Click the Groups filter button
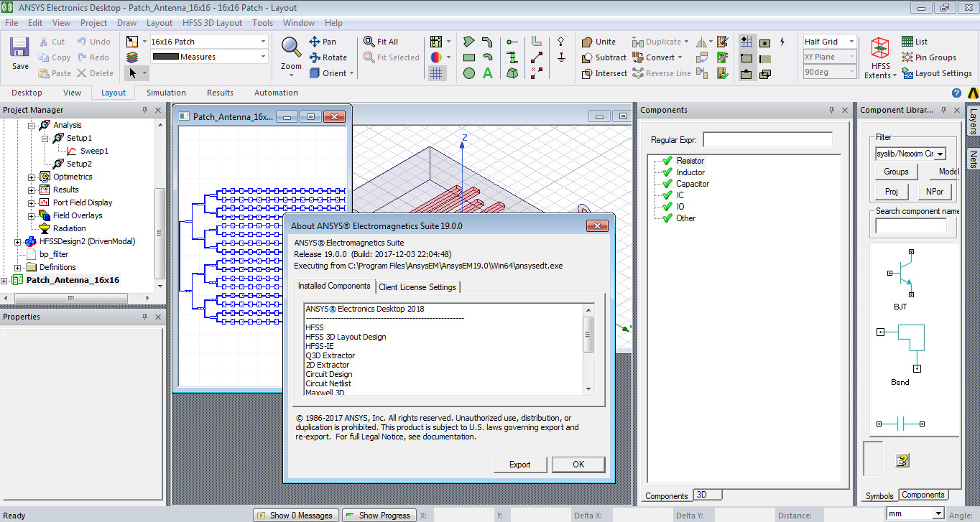980x522 pixels. (x=896, y=172)
